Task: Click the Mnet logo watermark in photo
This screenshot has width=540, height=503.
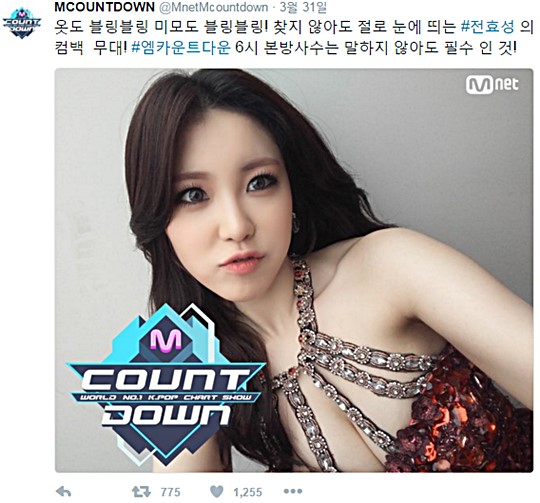Action: [492, 85]
